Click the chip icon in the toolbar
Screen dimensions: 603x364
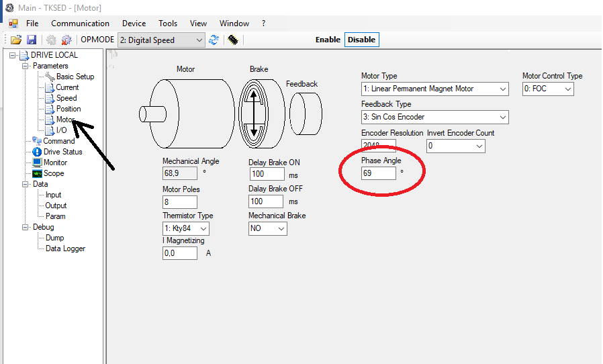pos(232,40)
